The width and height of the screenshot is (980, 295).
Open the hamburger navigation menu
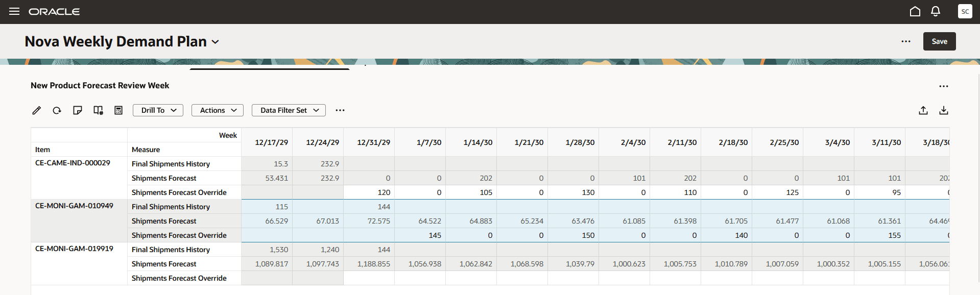[14, 11]
